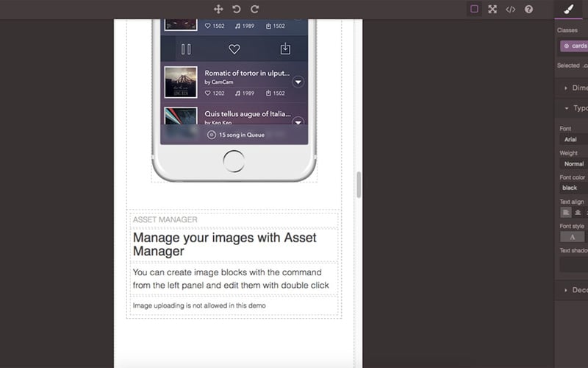
Task: Select the 'You can create image blocks' paragraph
Action: click(234, 279)
